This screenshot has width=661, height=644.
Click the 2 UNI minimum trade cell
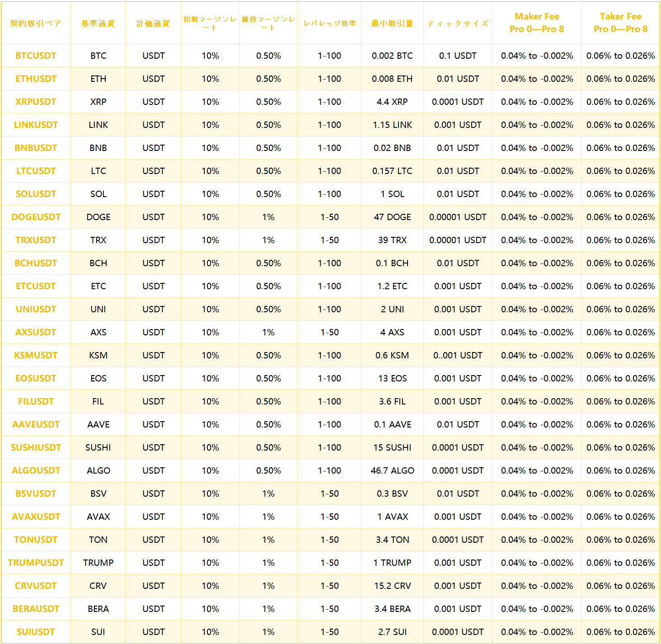[x=392, y=309]
